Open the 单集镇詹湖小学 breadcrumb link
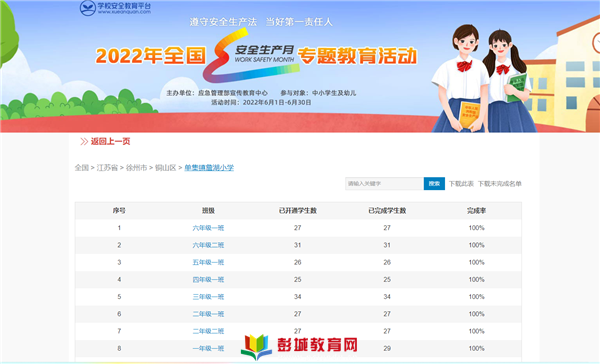Screen dimensions: 600x364 coord(209,168)
